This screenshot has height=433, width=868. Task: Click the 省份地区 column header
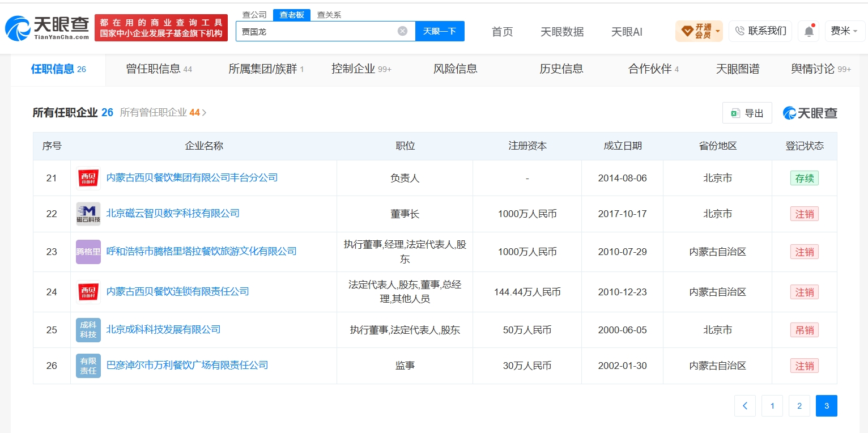[x=718, y=146]
